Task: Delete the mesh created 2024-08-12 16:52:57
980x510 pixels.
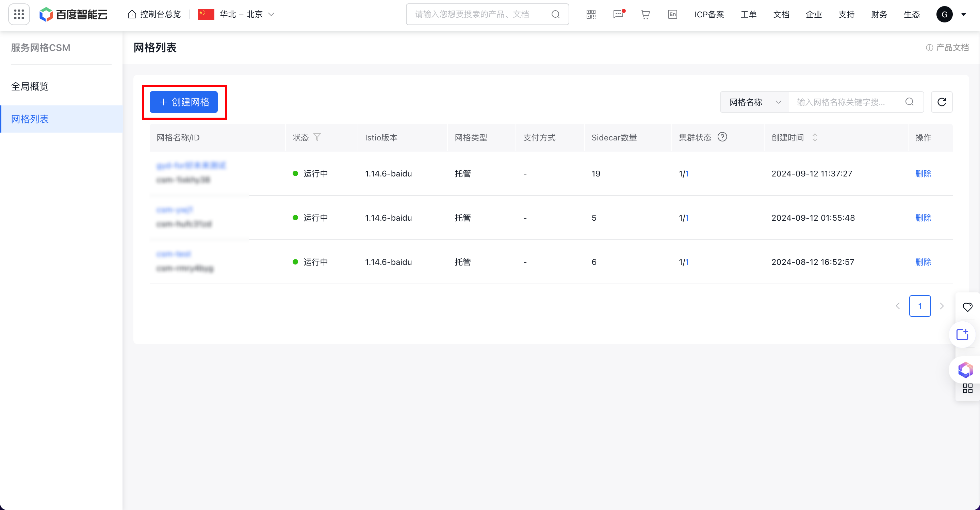Action: tap(923, 262)
